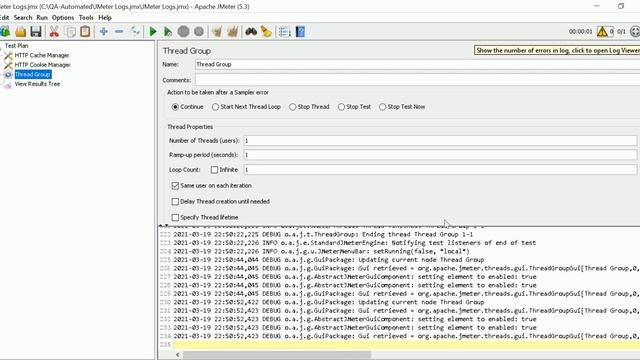This screenshot has height=360, width=640.
Task: Copy the selected element from the toolbar
Action: pos(70,31)
